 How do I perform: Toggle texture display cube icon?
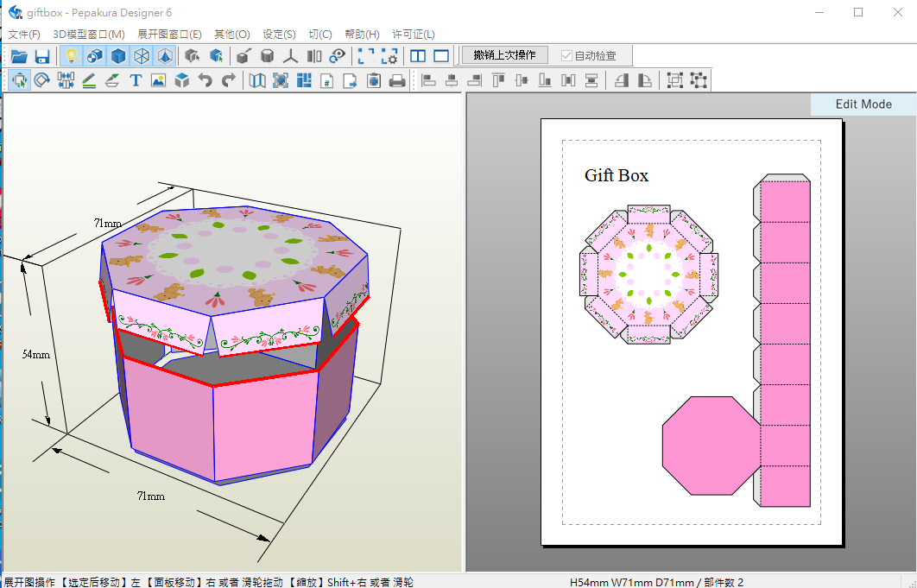tap(95, 56)
